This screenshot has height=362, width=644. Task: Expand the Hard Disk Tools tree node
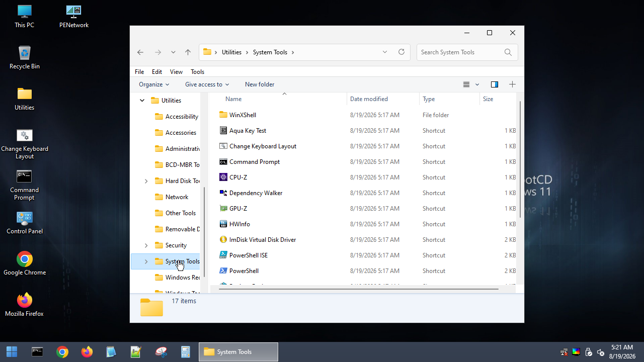(x=146, y=181)
